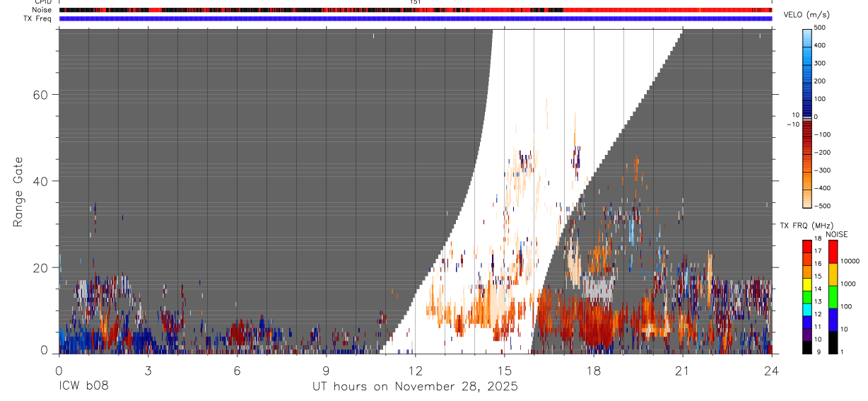This screenshot has height=401, width=868.
Task: Click the red-black Noise strip above the plot
Action: (x=416, y=10)
